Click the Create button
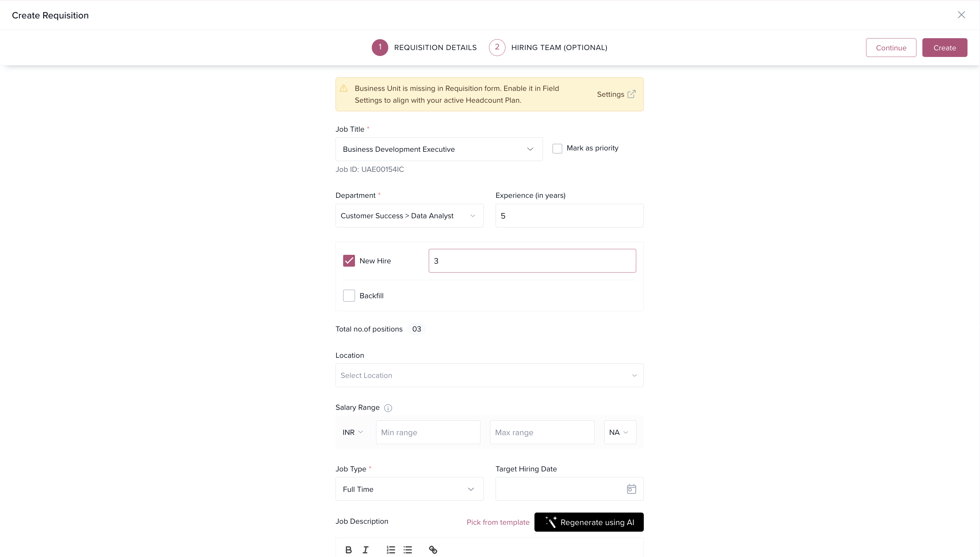This screenshot has width=980, height=557. click(x=944, y=48)
